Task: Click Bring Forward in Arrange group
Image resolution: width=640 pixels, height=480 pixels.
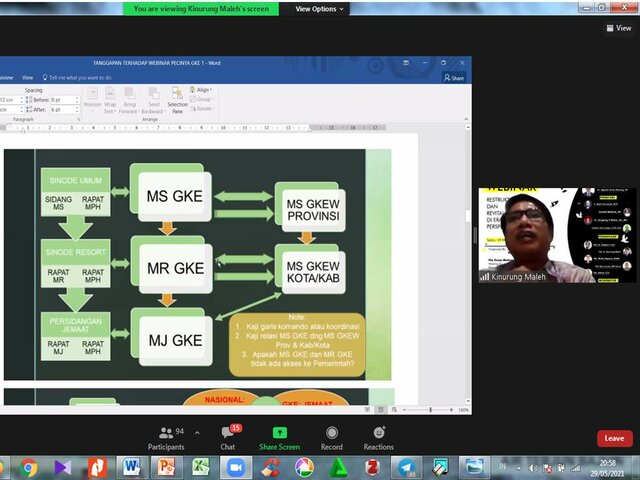Action: (x=129, y=100)
